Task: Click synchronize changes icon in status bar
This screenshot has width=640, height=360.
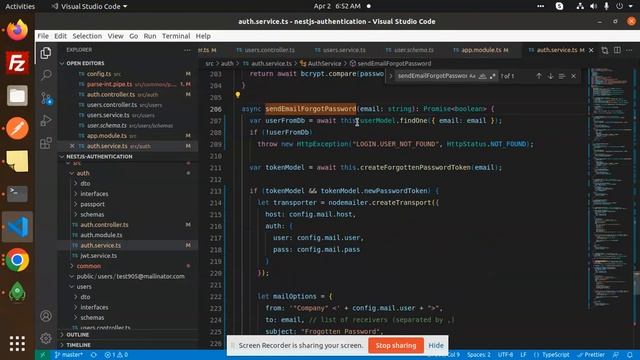Action: [93, 355]
